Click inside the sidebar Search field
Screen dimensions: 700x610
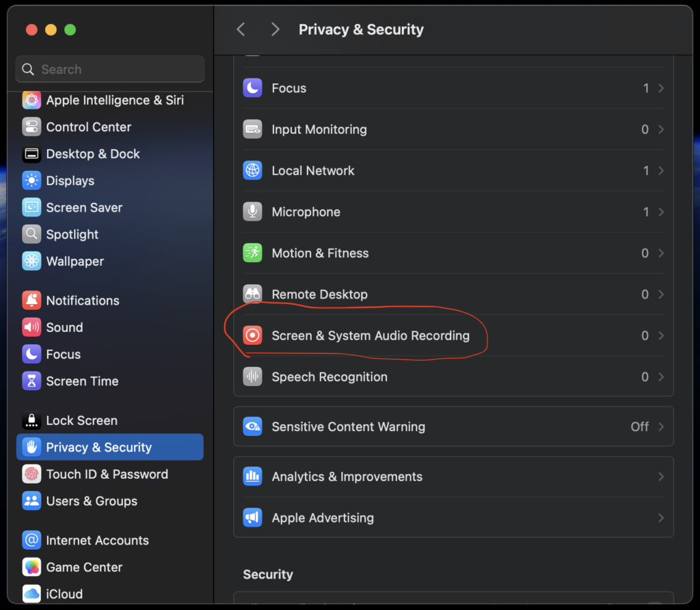(x=109, y=69)
